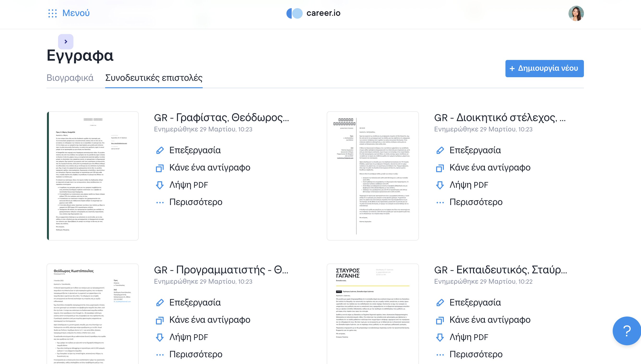Image resolution: width=641 pixels, height=364 pixels.
Task: Click the grid menu dots icon
Action: [x=53, y=13]
